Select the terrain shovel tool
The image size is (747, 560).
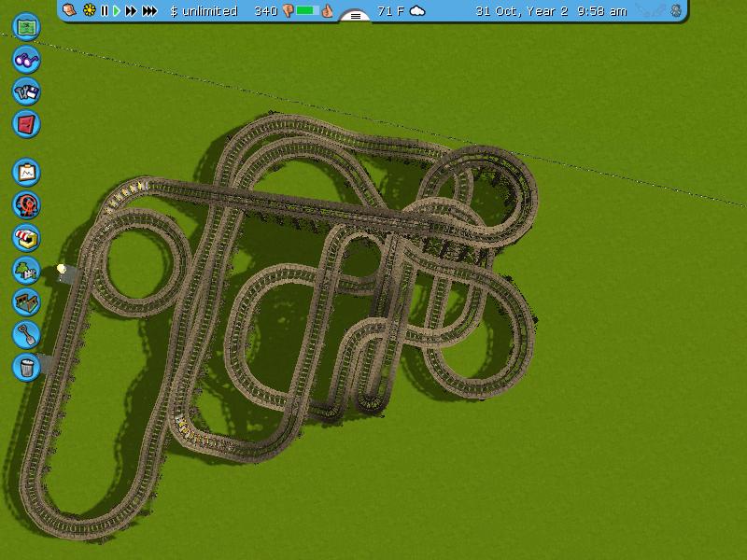tap(26, 334)
